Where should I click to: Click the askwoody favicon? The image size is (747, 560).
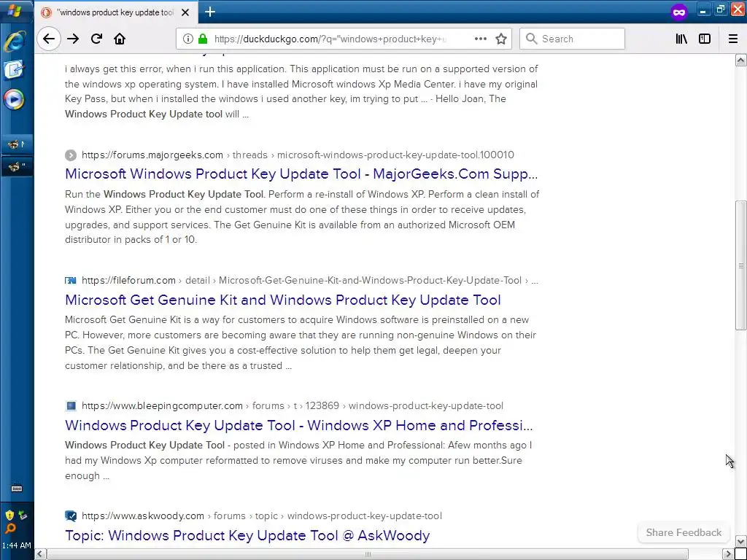tap(71, 516)
